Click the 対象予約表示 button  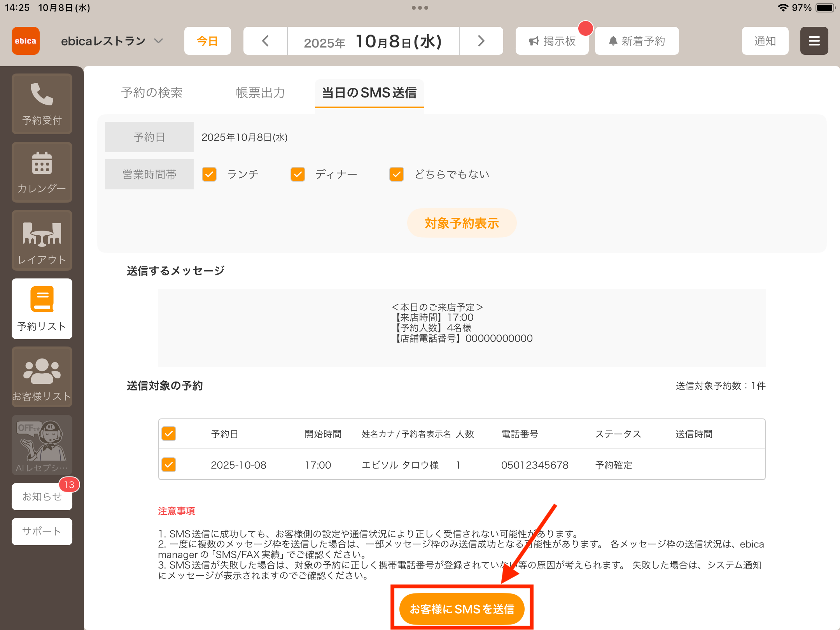(462, 223)
